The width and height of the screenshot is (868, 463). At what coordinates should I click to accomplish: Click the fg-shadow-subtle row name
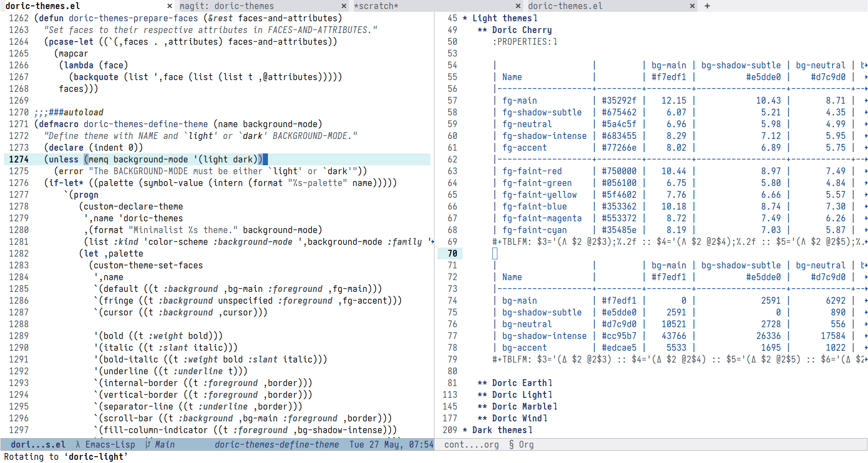(x=542, y=112)
